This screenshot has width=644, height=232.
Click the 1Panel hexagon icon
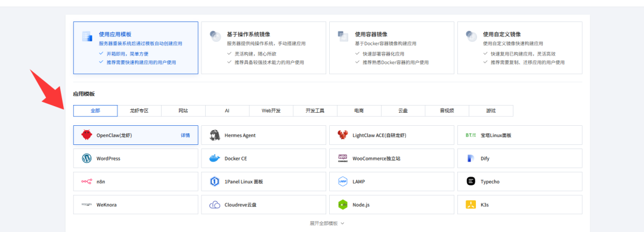215,181
